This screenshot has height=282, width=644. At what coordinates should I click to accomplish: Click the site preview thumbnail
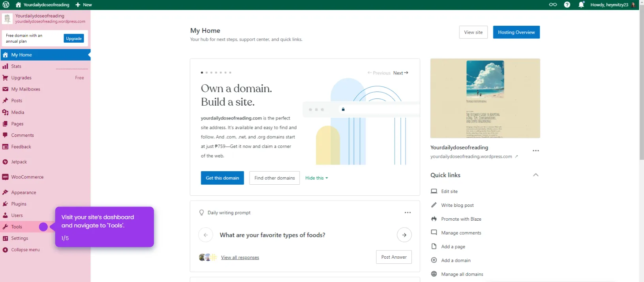[x=485, y=98]
